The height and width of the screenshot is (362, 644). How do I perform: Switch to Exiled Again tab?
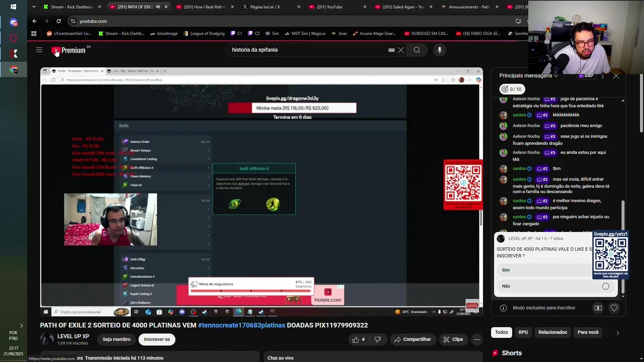pyautogui.click(x=404, y=7)
